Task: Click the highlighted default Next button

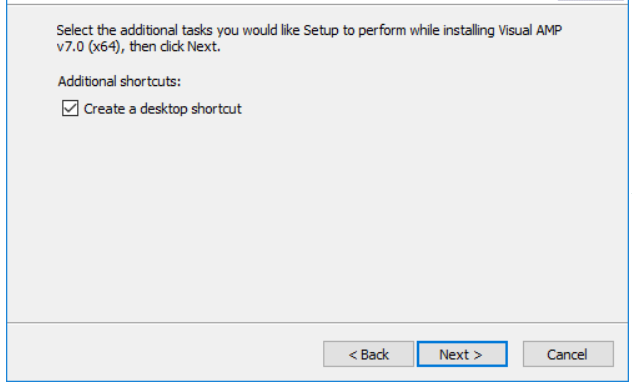Action: coord(462,354)
